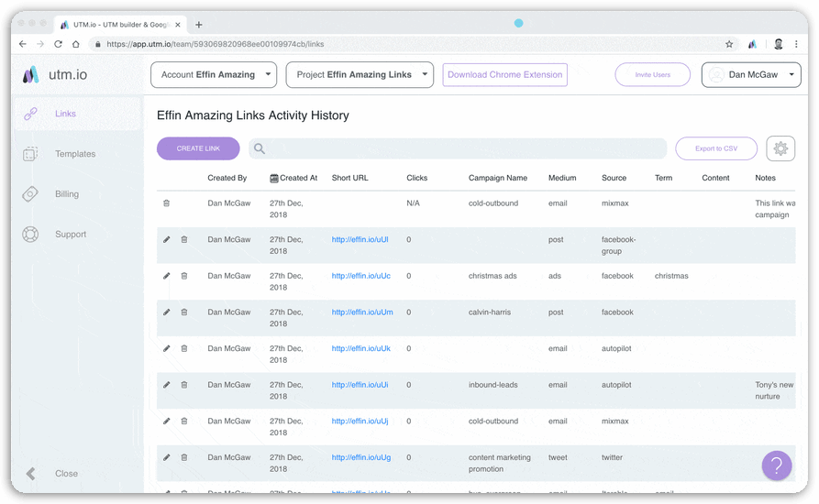Click the Export to CSV button

716,148
